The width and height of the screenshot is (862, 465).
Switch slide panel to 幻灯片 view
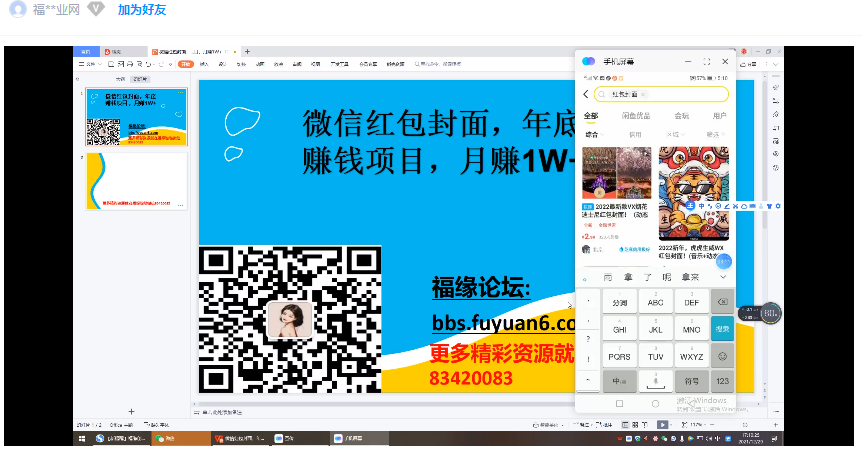pos(140,79)
